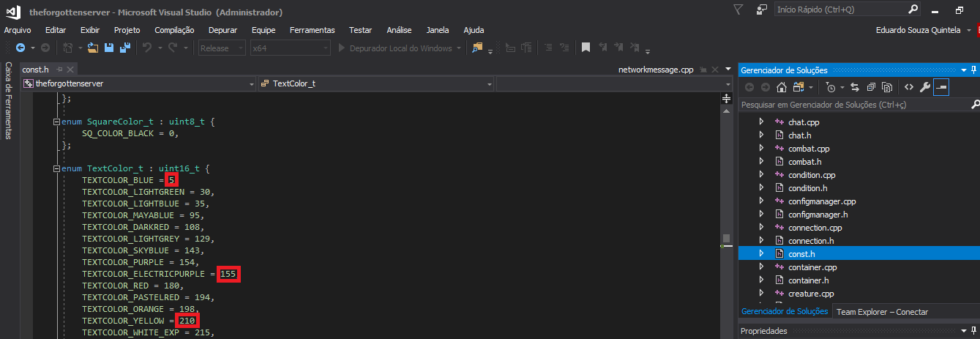Image resolution: width=980 pixels, height=339 pixels.
Task: Click the TEXTCOLOR_LIGHTGREEN = 30 code line
Action: (149, 192)
